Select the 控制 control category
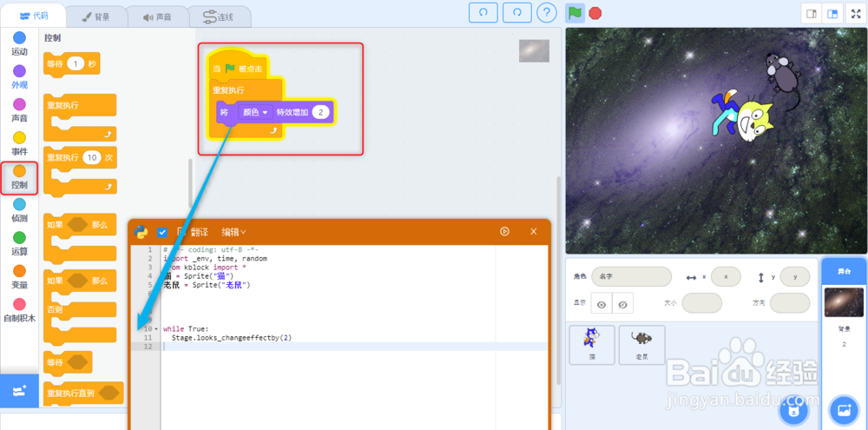This screenshot has height=430, width=868. [19, 178]
